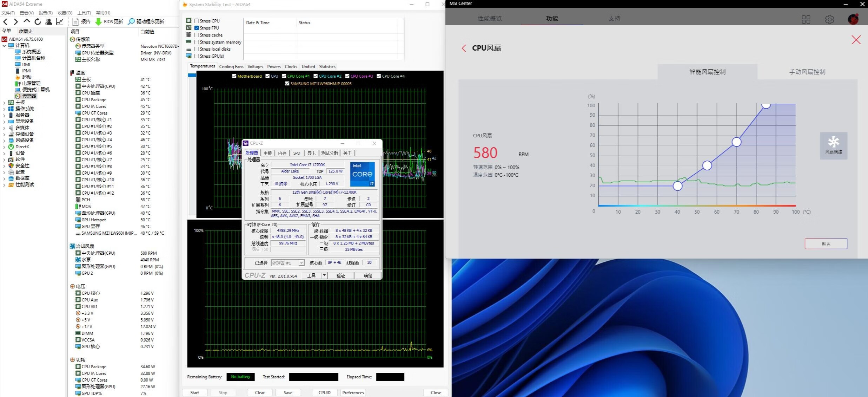The image size is (868, 397).
Task: Open the MSI Center user avatar
Action: pos(853,19)
